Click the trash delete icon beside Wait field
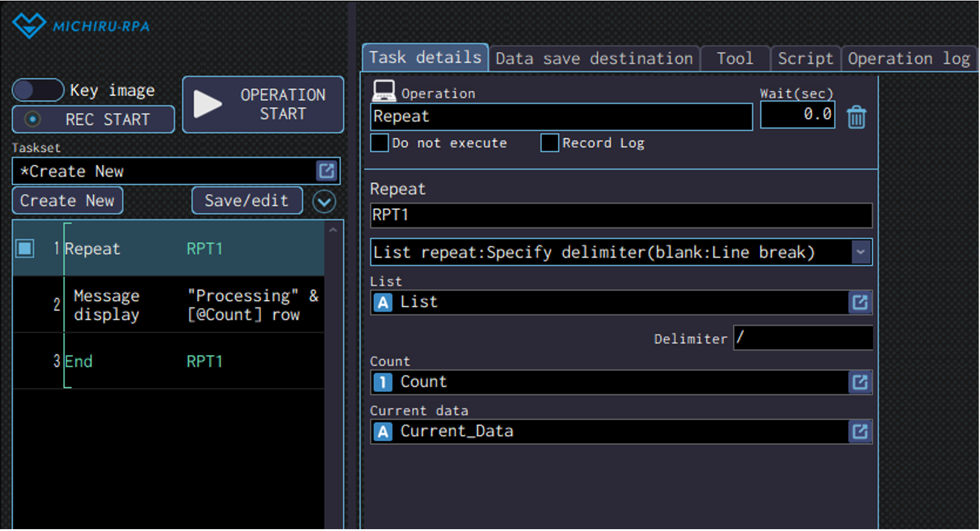The width and height of the screenshot is (980, 531). click(856, 116)
